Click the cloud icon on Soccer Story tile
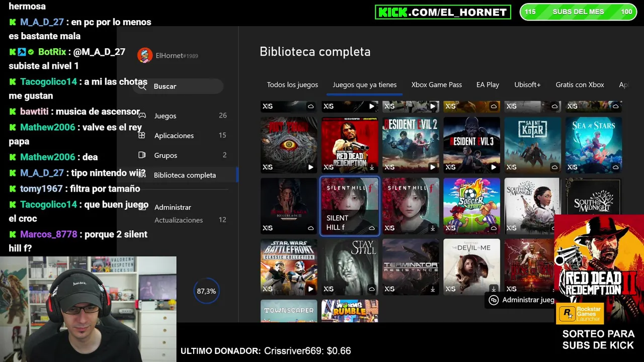 pyautogui.click(x=494, y=228)
